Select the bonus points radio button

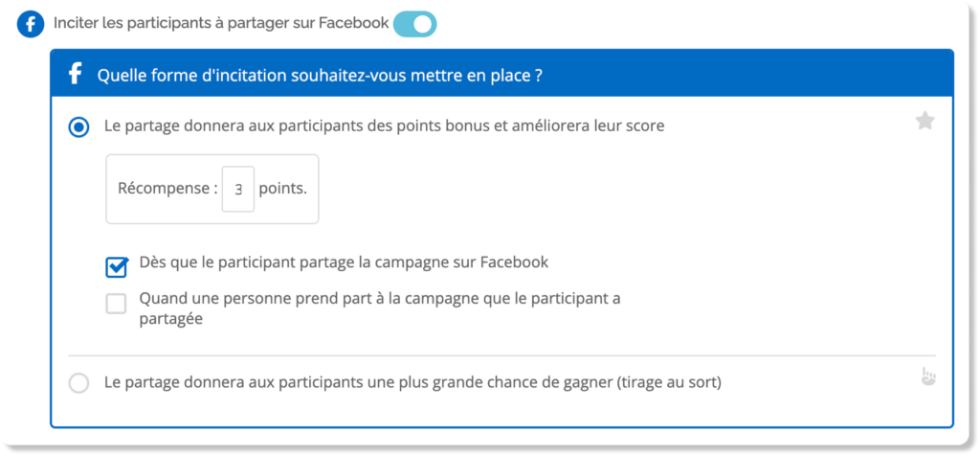click(x=79, y=126)
